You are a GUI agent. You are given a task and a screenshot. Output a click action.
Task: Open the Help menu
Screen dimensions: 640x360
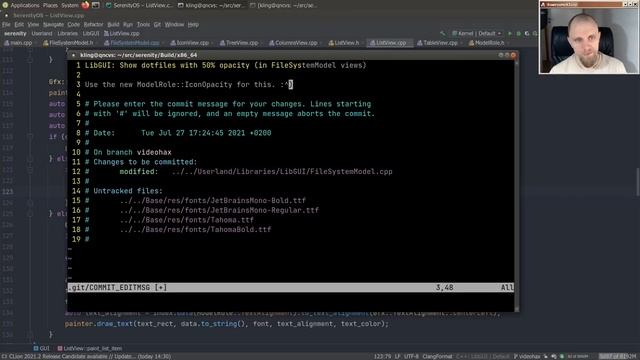coord(193,24)
